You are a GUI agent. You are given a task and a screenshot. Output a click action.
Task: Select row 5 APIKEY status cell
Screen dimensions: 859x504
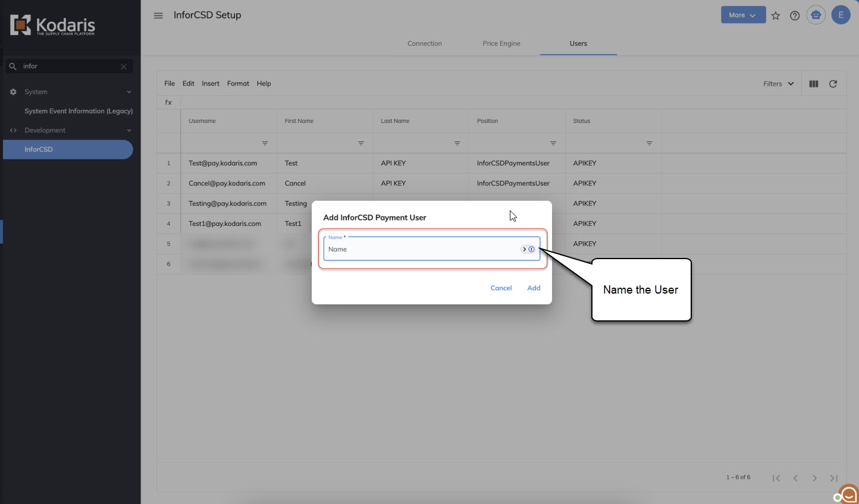[613, 244]
